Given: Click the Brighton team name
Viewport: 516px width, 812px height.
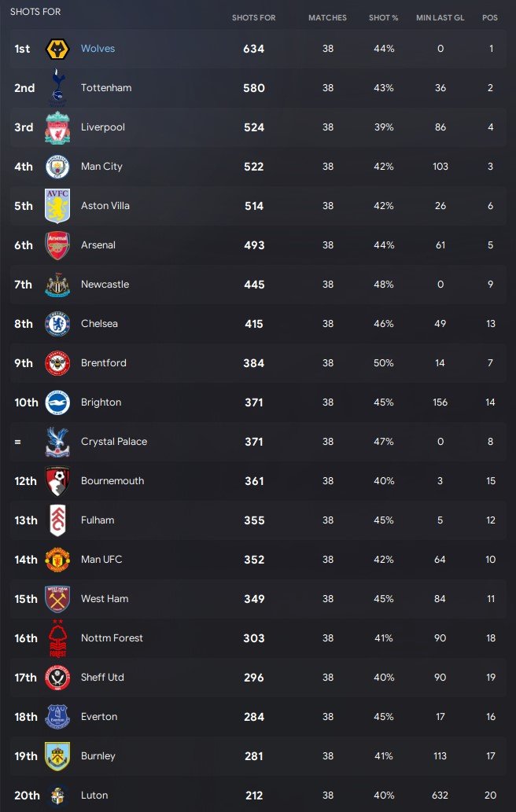Looking at the screenshot, I should coord(101,402).
